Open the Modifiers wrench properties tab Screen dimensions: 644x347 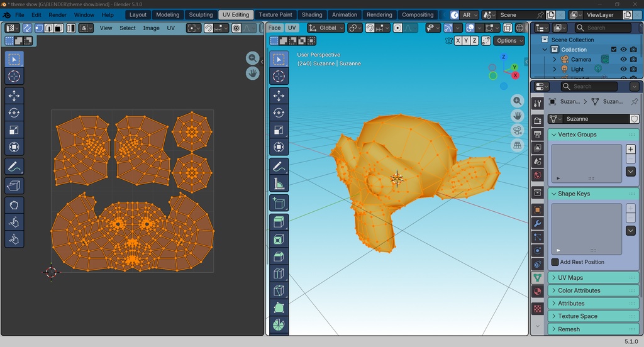pyautogui.click(x=538, y=224)
